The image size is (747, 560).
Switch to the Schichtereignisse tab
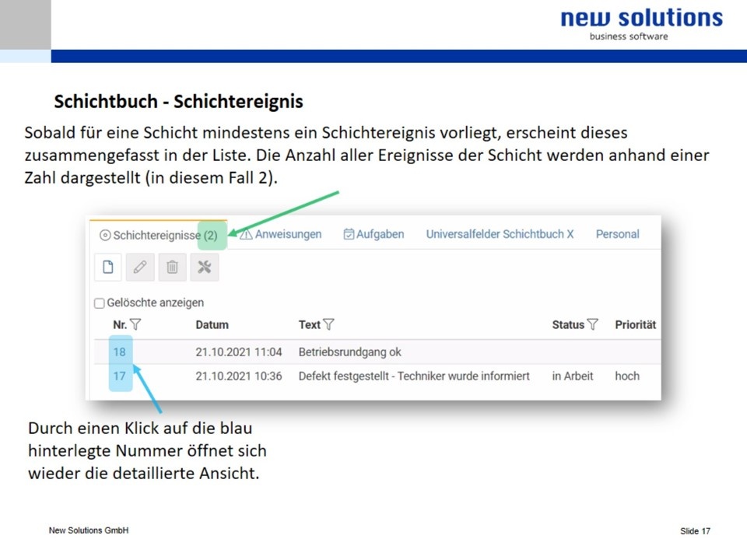[x=159, y=235]
